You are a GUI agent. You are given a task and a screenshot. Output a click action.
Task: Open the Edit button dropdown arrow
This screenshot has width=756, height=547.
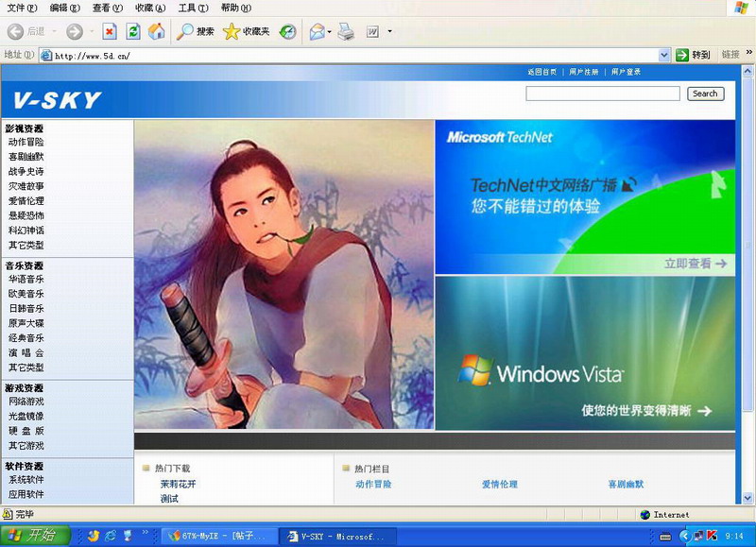[389, 32]
